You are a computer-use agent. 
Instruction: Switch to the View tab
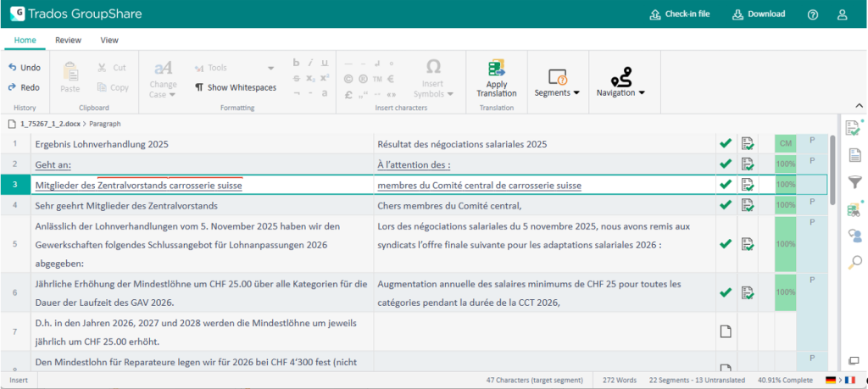pyautogui.click(x=109, y=40)
